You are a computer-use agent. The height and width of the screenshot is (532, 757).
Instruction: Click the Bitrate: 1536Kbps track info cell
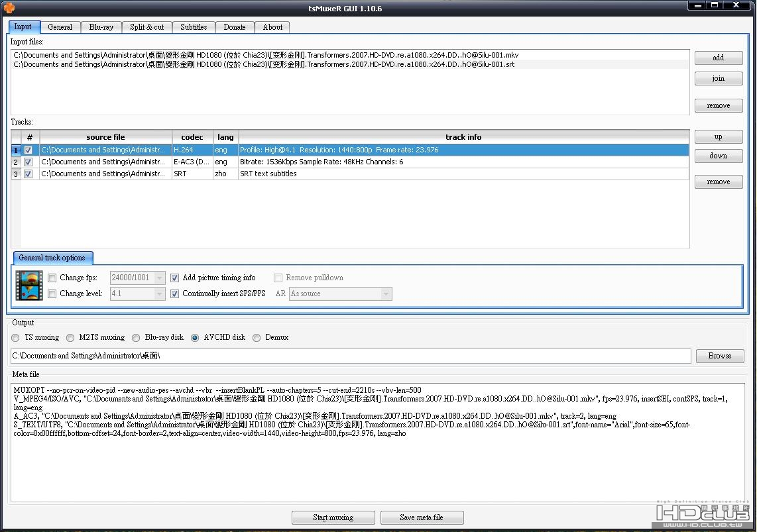tap(463, 162)
